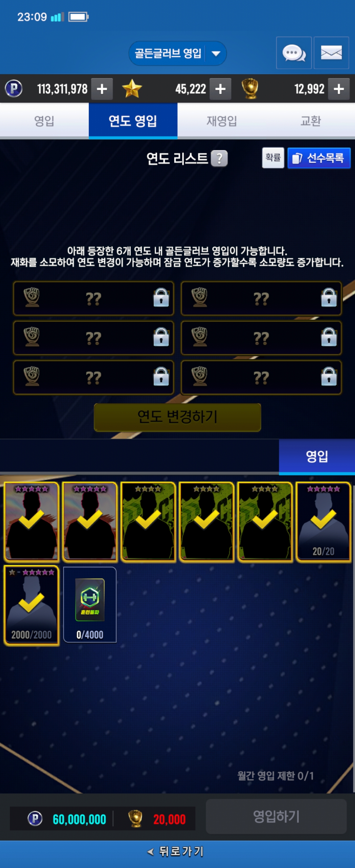The height and width of the screenshot is (868, 355).
Task: Add more stars with plus button
Action: [x=220, y=89]
